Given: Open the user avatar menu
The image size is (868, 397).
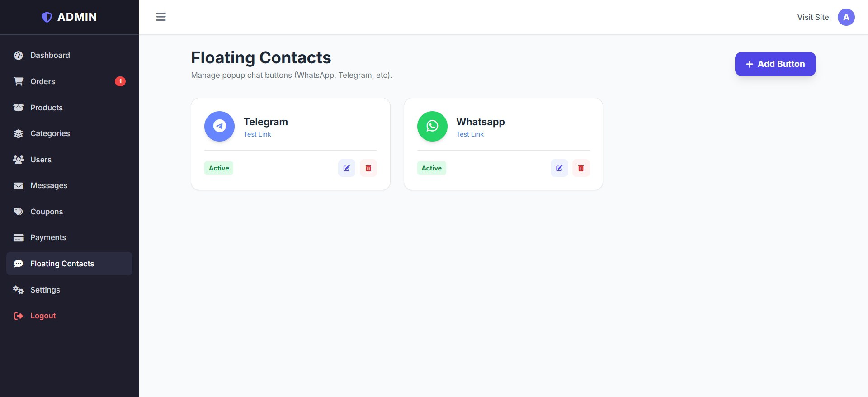Looking at the screenshot, I should click(846, 17).
